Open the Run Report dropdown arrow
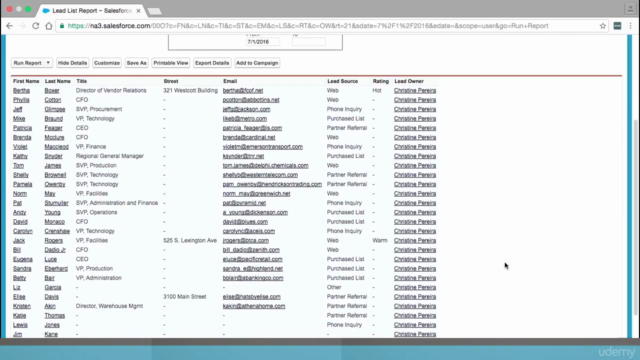 click(x=48, y=63)
